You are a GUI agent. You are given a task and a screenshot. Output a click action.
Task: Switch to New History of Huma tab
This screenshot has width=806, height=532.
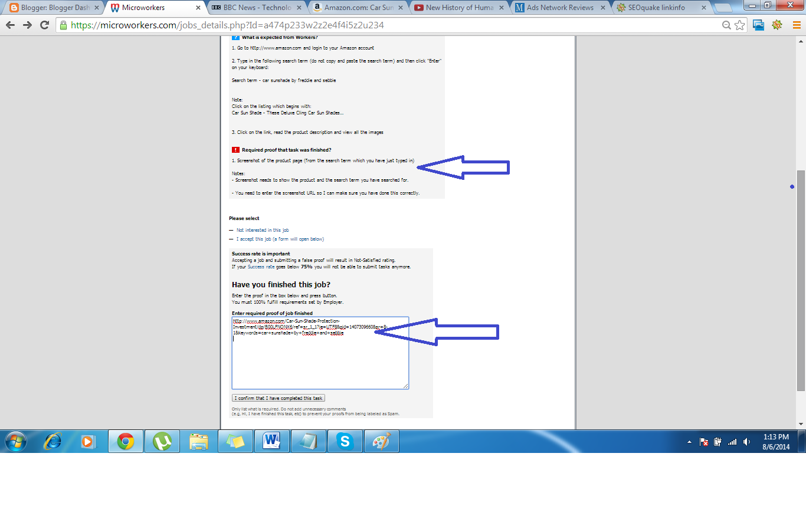click(x=460, y=8)
